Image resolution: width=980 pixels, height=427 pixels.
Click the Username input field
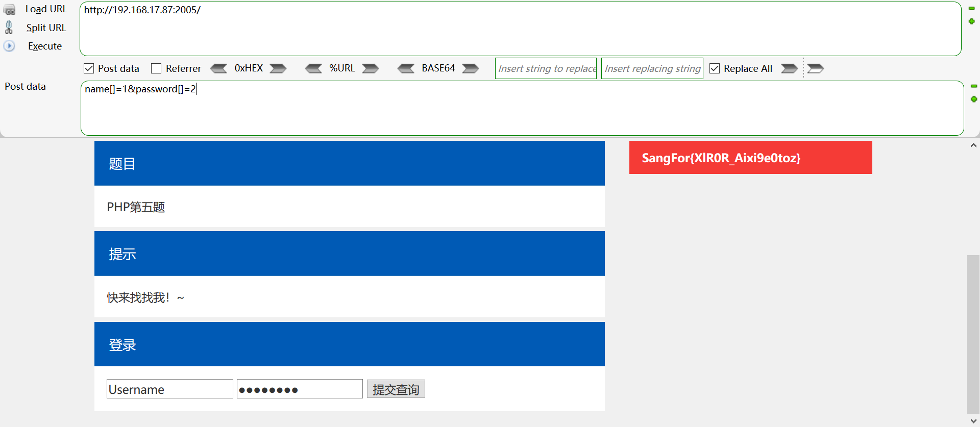170,389
